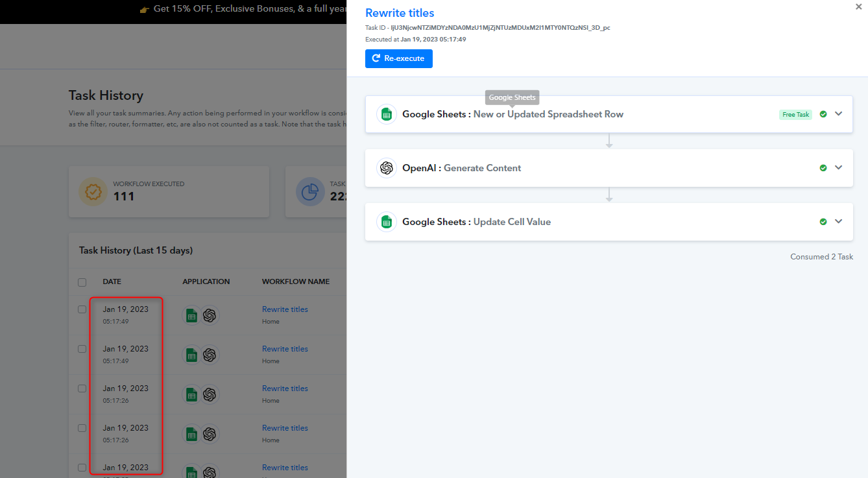
Task: Click OpenAI icon in first 05:17:26 row
Action: (209, 395)
